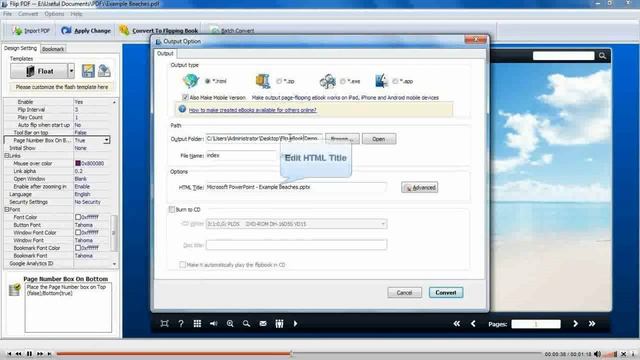
Task: Click the Convert button in dialog
Action: pyautogui.click(x=446, y=293)
